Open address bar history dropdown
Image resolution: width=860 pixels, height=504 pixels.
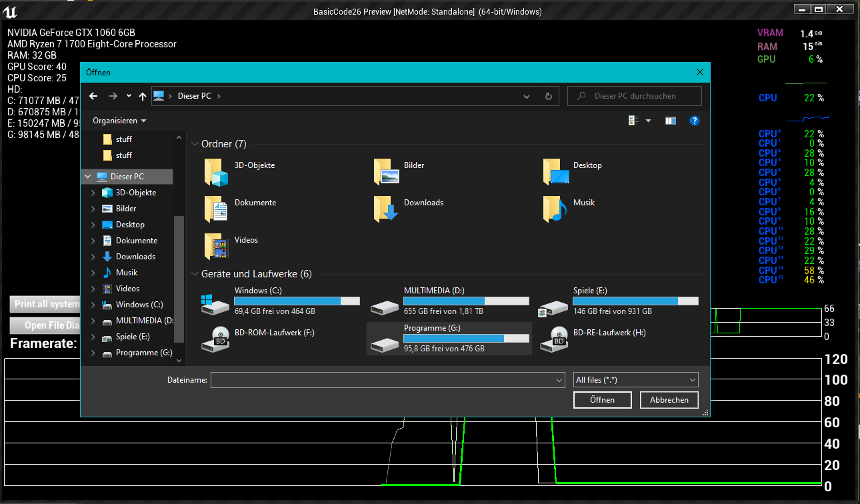[x=527, y=96]
